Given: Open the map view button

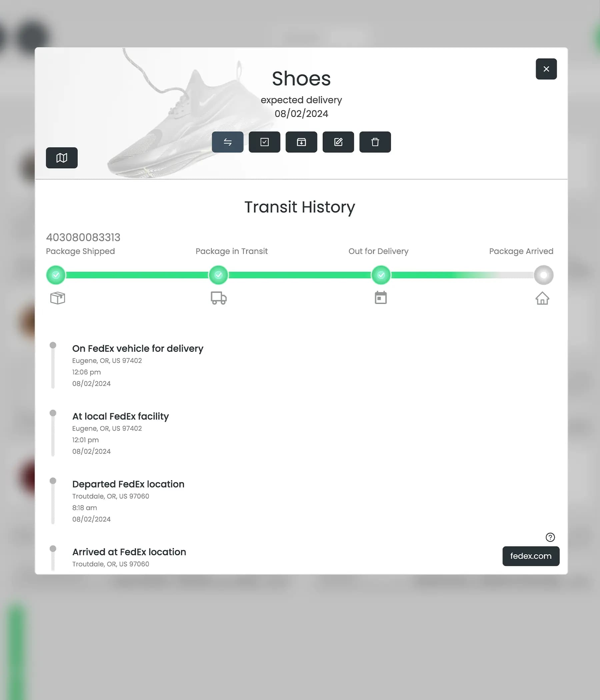Looking at the screenshot, I should pos(62,158).
